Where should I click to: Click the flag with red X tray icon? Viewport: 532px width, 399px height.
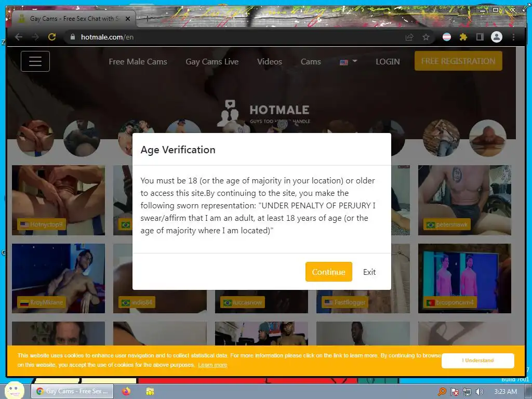(x=454, y=392)
